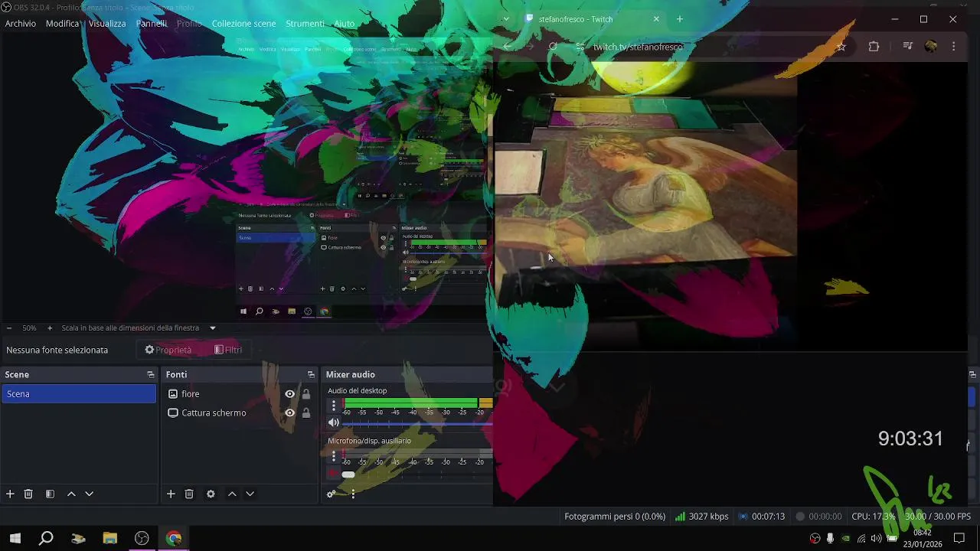Open Chrome tab search chevron
Screen dimensions: 980x551
coord(506,19)
